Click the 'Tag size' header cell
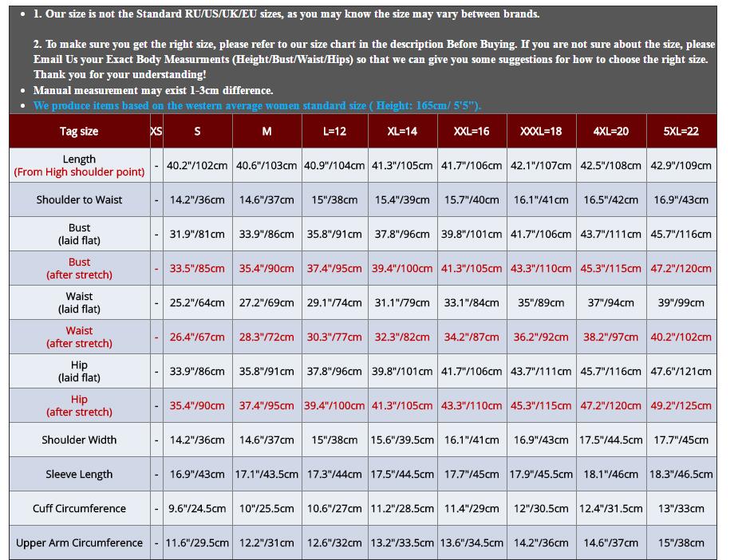This screenshot has width=746, height=560. (x=79, y=132)
